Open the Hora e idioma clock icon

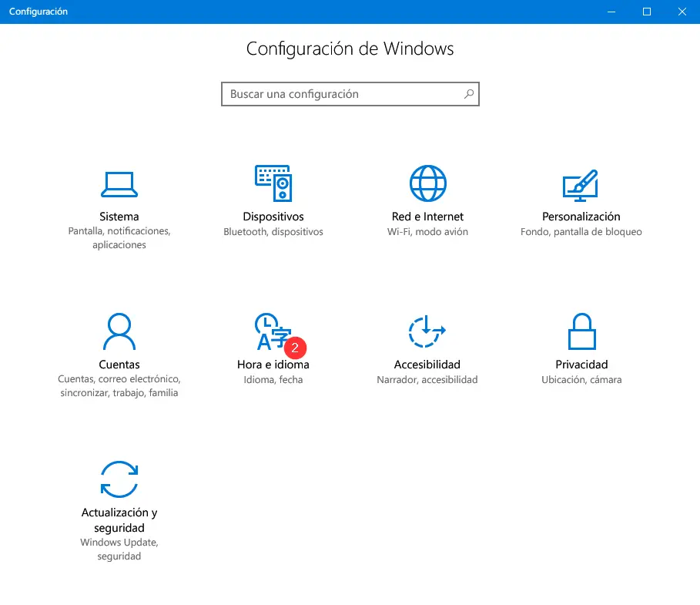click(273, 331)
